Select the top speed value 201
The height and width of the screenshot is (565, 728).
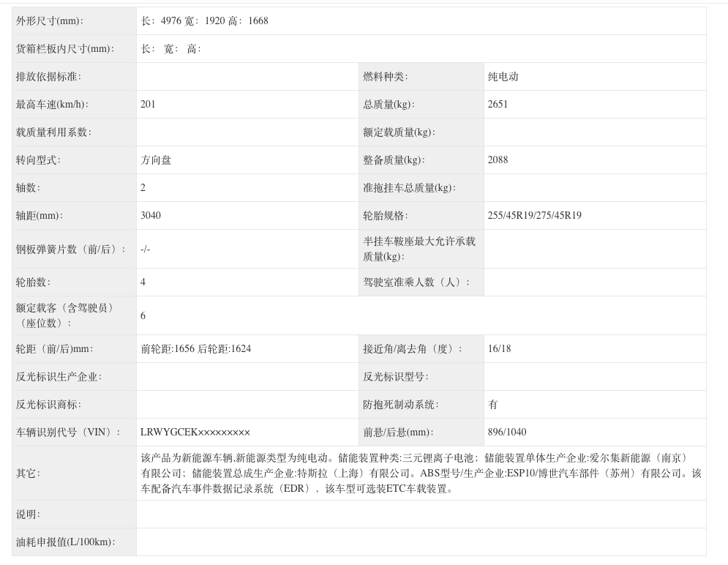click(148, 104)
